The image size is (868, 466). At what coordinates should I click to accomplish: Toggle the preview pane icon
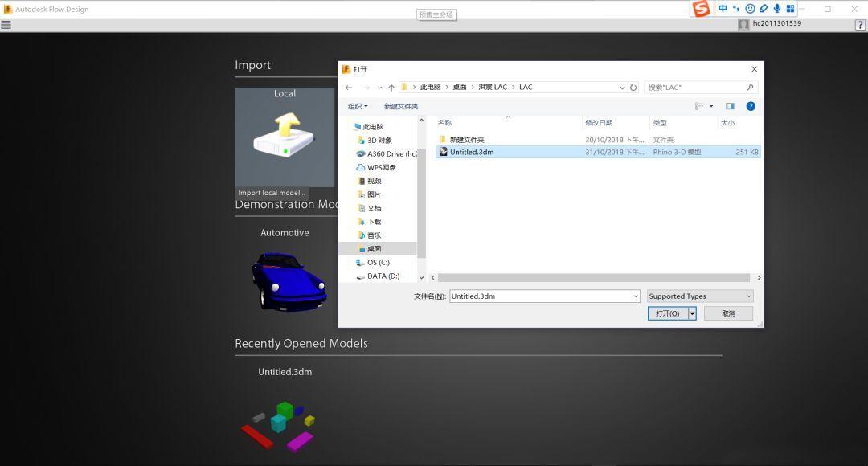pos(730,106)
